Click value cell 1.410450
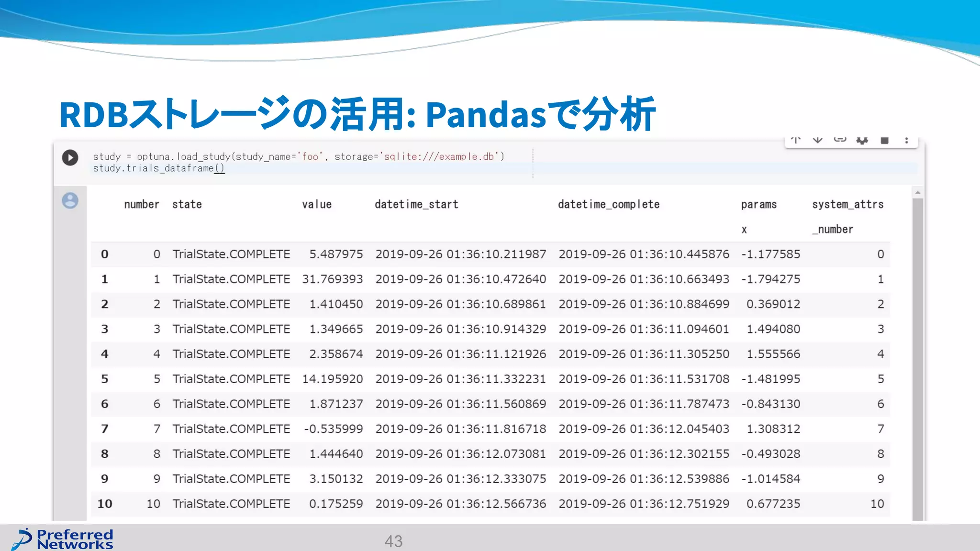 (x=336, y=304)
